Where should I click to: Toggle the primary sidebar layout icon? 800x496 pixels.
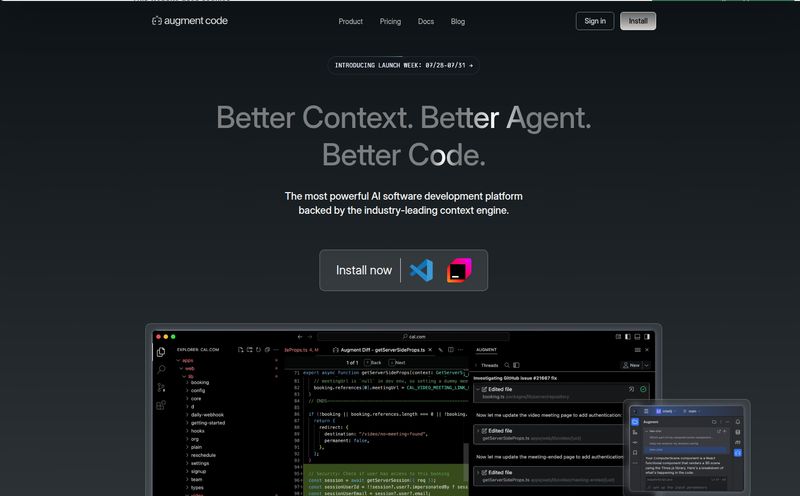(x=628, y=337)
